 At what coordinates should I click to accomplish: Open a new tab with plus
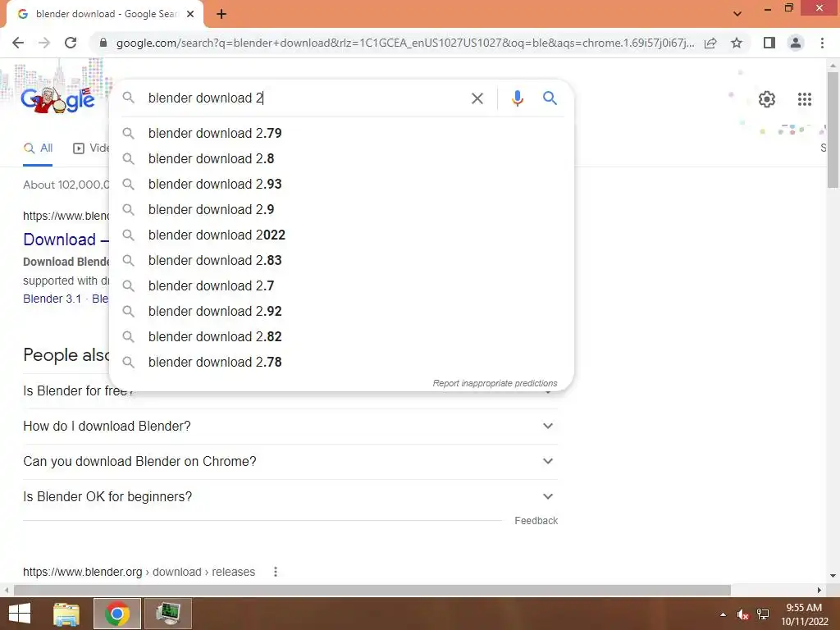tap(221, 15)
